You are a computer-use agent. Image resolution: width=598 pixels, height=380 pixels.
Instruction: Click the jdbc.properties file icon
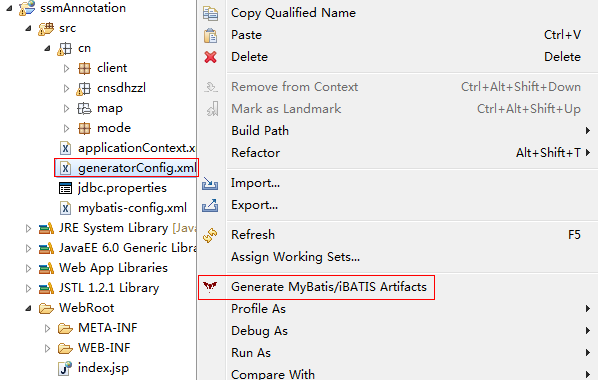pyautogui.click(x=65, y=188)
